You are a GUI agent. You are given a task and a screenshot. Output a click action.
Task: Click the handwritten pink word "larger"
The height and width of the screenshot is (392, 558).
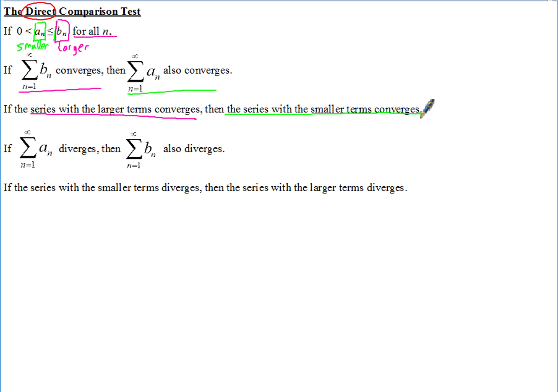pos(73,48)
